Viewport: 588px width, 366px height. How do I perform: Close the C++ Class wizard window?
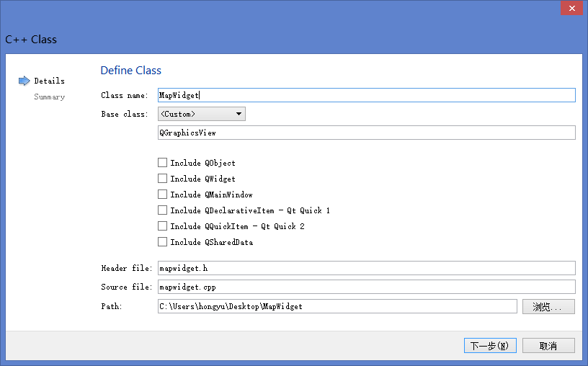[x=571, y=8]
